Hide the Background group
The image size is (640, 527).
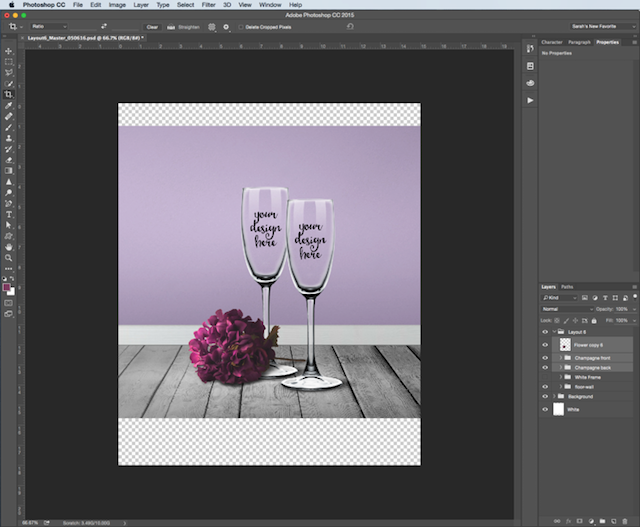pos(545,396)
